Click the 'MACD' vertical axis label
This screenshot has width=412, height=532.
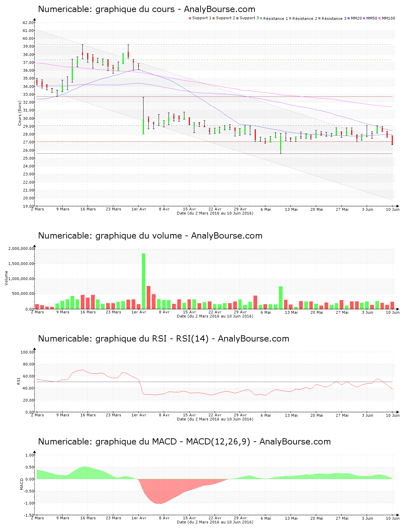point(22,484)
